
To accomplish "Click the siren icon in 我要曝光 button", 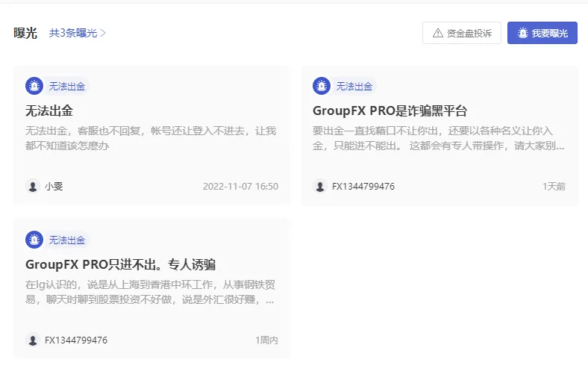I will point(523,33).
